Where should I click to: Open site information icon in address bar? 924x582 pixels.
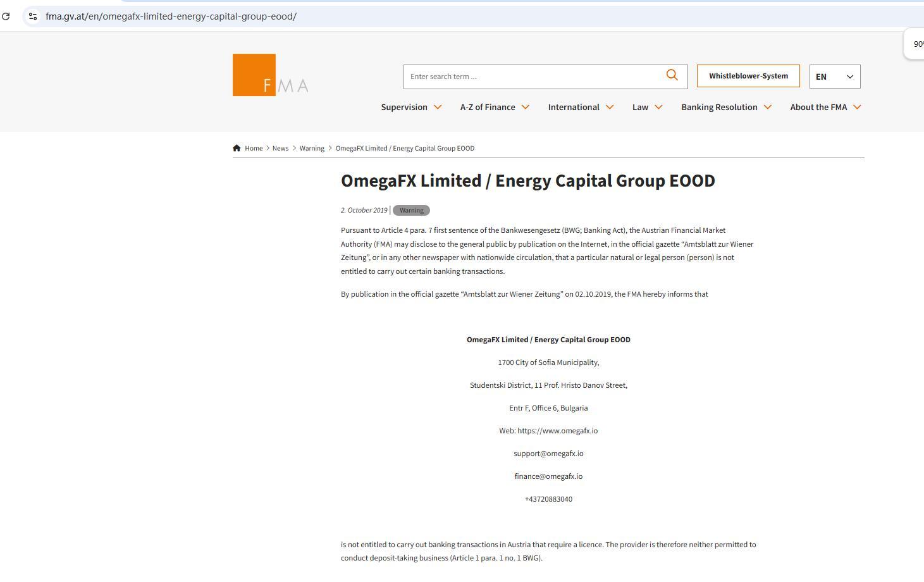click(x=33, y=16)
